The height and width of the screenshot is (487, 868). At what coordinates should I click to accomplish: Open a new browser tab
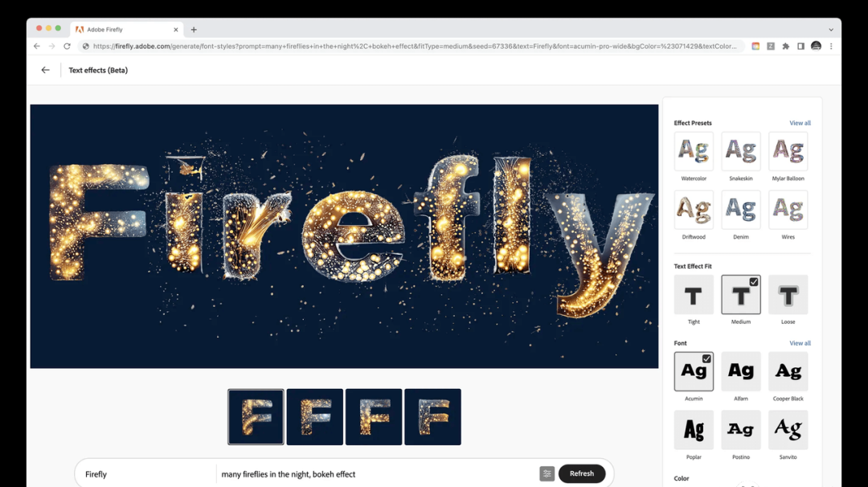pyautogui.click(x=194, y=30)
